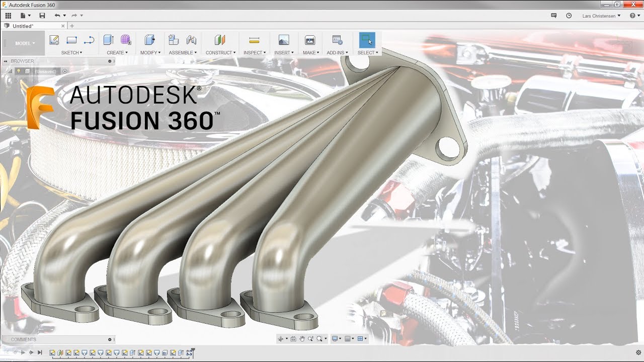Image resolution: width=644 pixels, height=362 pixels.
Task: Toggle lightbulb visibility of Unsaved component
Action: tap(19, 71)
